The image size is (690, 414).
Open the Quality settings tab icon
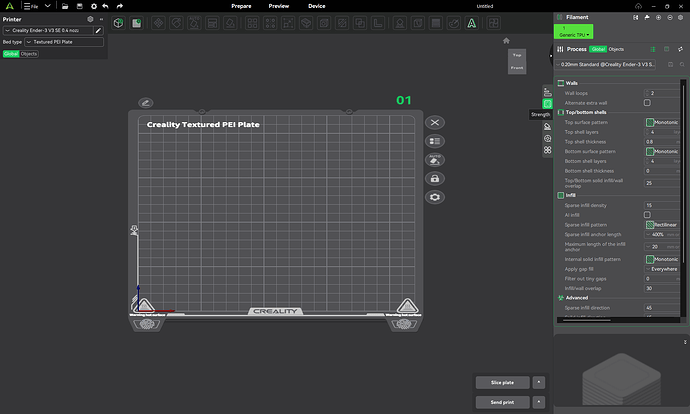click(x=547, y=92)
